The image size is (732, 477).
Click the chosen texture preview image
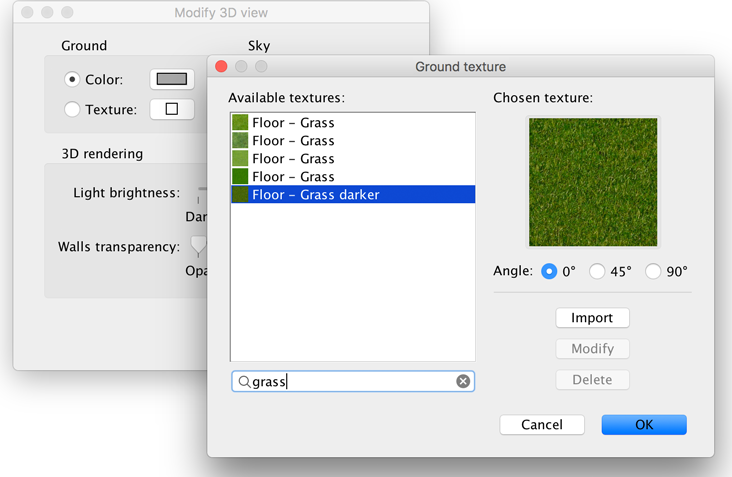[593, 182]
